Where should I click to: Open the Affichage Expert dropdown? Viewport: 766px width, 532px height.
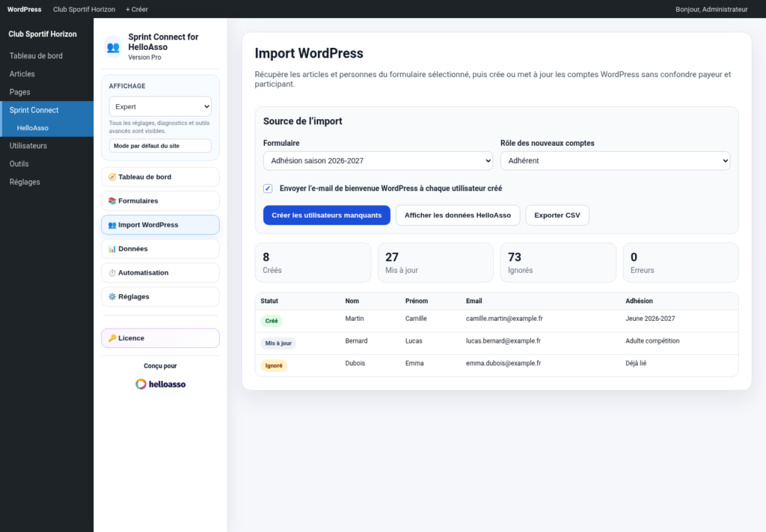point(160,106)
